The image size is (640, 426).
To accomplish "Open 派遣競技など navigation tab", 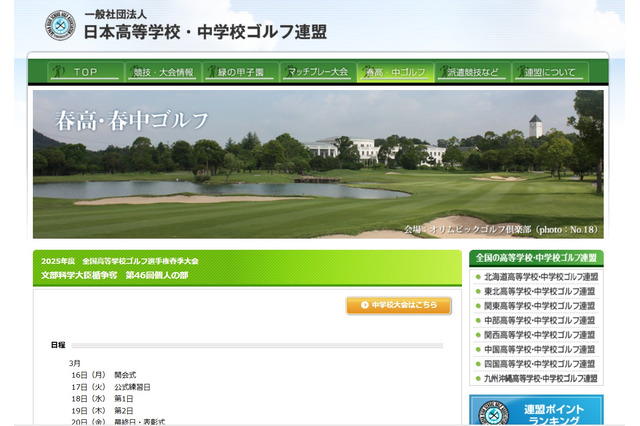I will (x=473, y=72).
